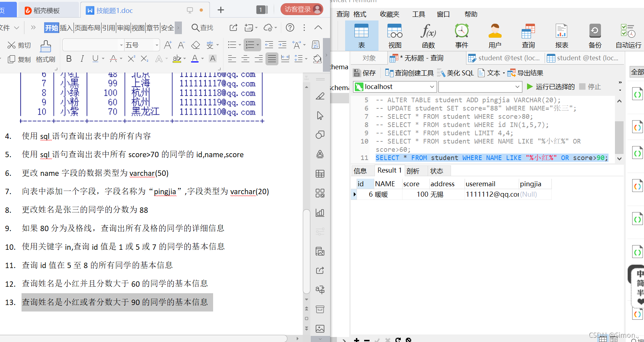Click the increase font size icon in WPS
This screenshot has width=644, height=342.
point(168,45)
